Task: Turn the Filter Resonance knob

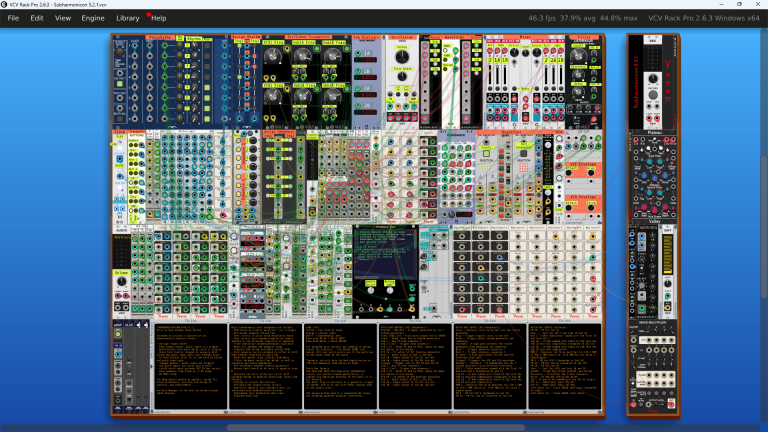Action: click(578, 73)
